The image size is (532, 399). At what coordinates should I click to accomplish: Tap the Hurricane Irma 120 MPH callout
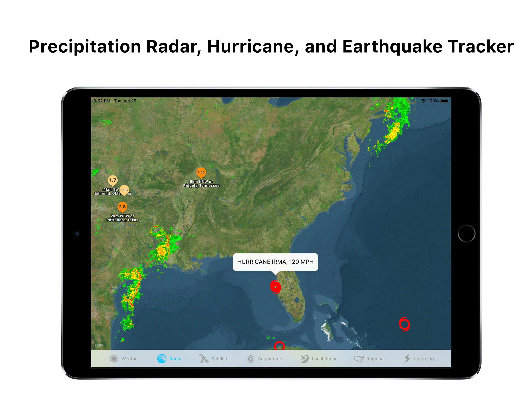(275, 262)
